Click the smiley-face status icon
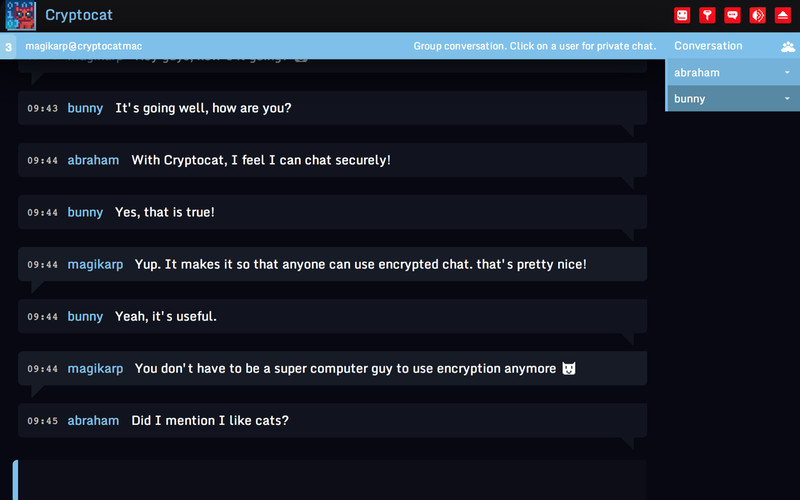This screenshot has width=800, height=500. [x=682, y=15]
